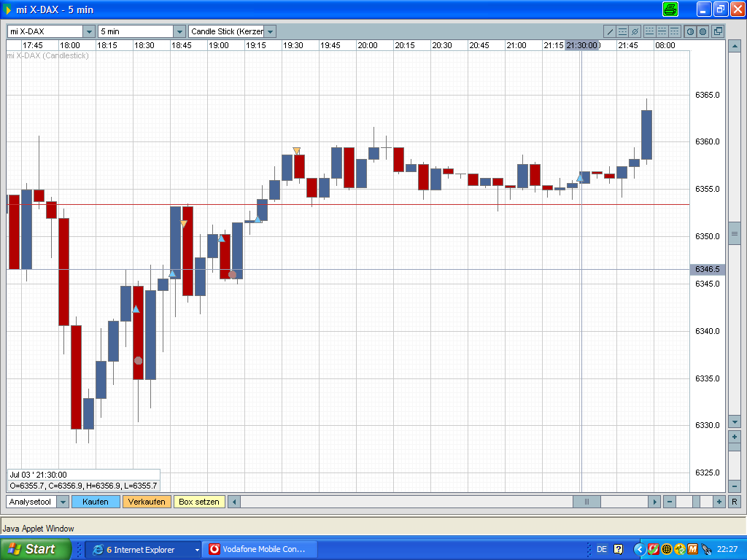
Task: Click the Verkaufen sell button
Action: (147, 502)
